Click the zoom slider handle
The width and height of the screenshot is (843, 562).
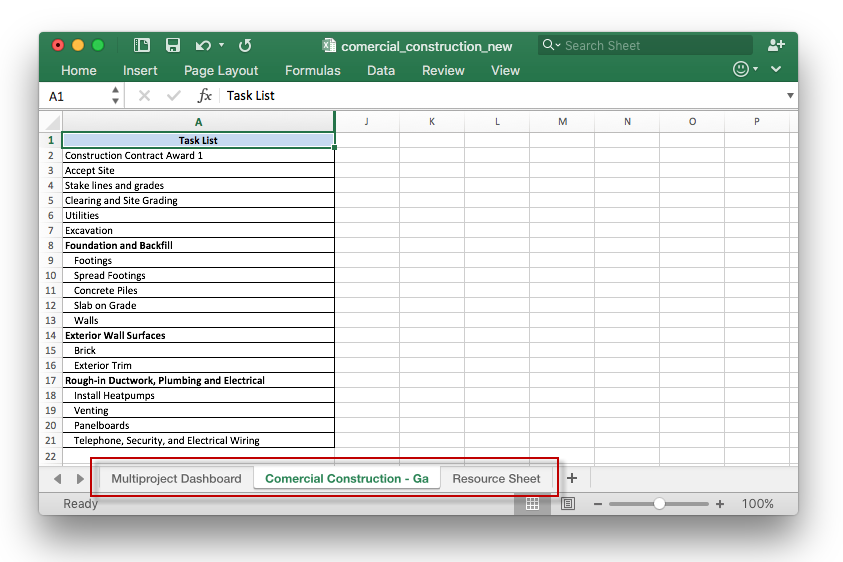coord(659,504)
